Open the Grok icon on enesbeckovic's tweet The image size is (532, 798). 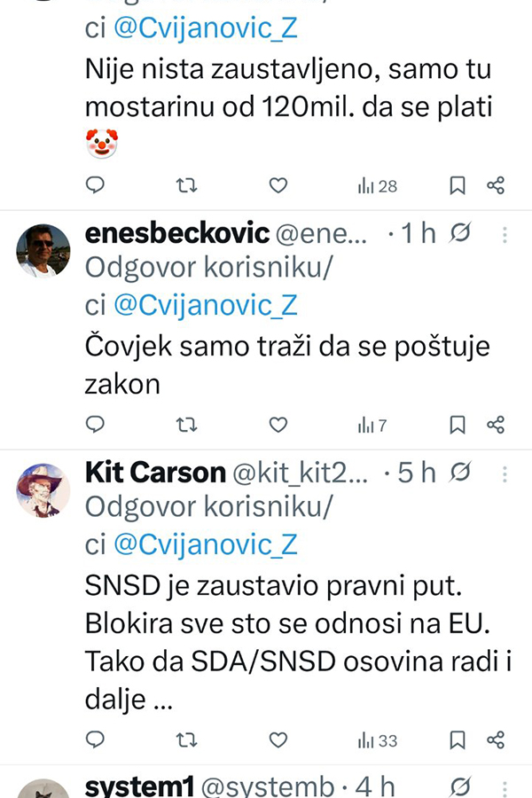click(x=460, y=235)
